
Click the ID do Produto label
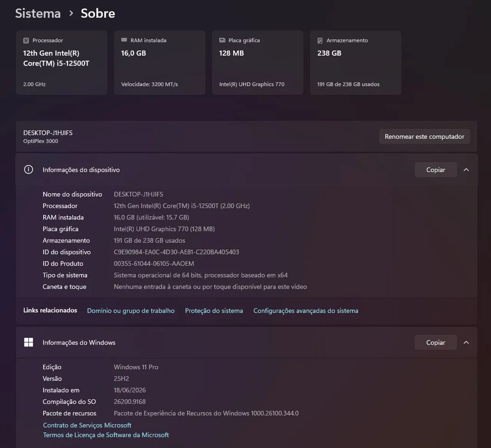[63, 263]
